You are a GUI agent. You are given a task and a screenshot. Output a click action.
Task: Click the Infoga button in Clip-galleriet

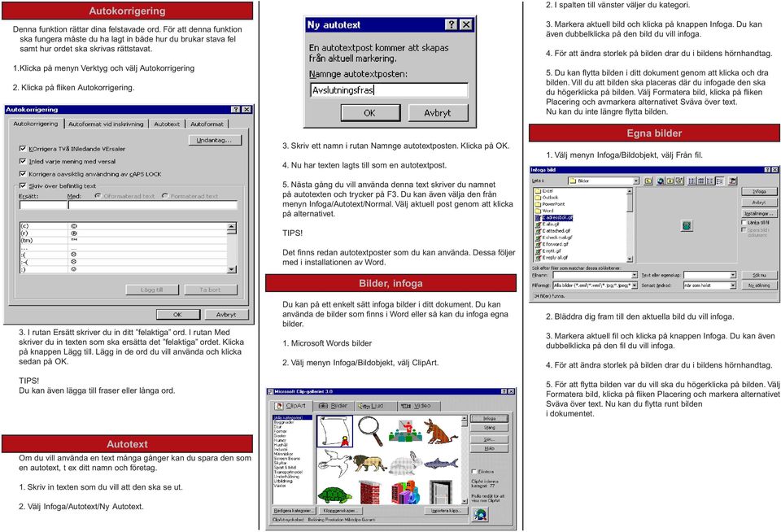[x=490, y=418]
